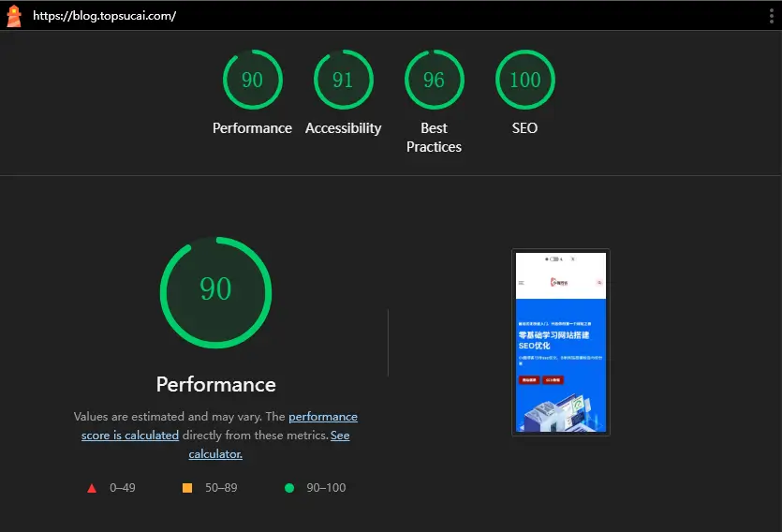
Task: Click the large Performance 90 gauge
Action: point(215,292)
